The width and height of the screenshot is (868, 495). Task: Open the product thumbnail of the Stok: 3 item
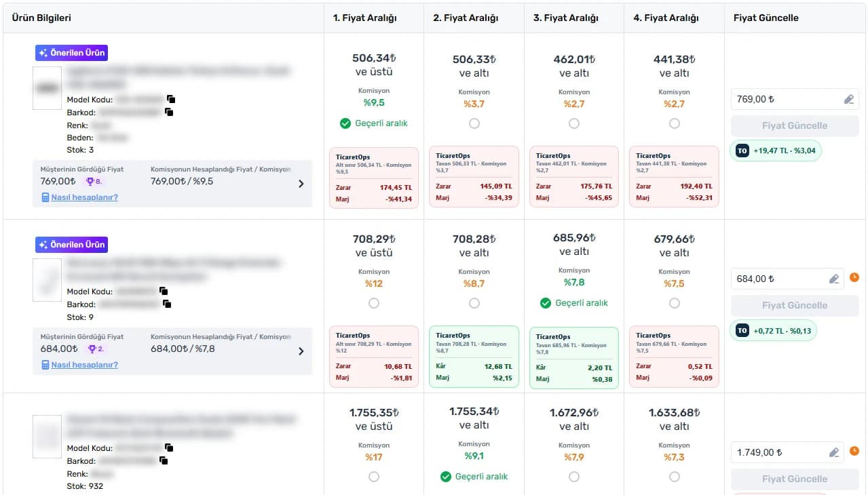pos(48,87)
